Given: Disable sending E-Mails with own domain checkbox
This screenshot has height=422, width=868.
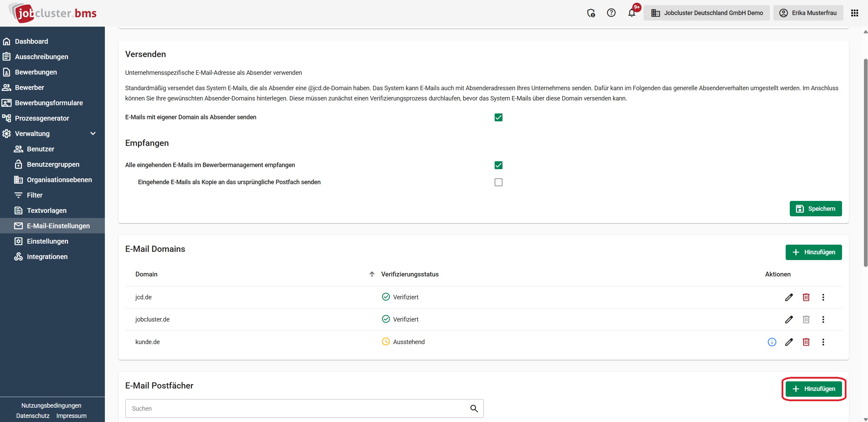Looking at the screenshot, I should point(498,117).
